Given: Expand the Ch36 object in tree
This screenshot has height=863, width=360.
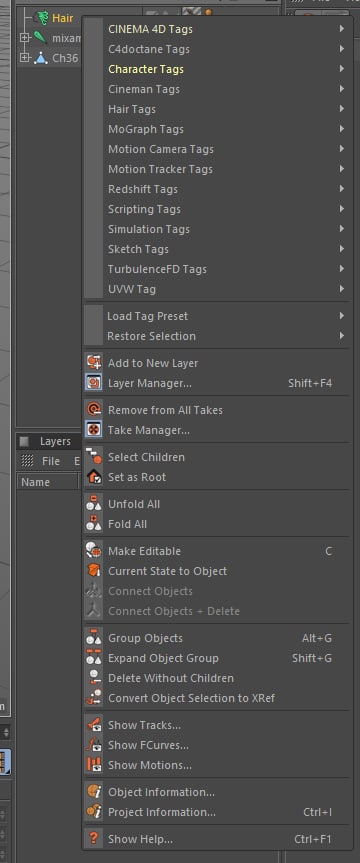Looking at the screenshot, I should point(24,57).
